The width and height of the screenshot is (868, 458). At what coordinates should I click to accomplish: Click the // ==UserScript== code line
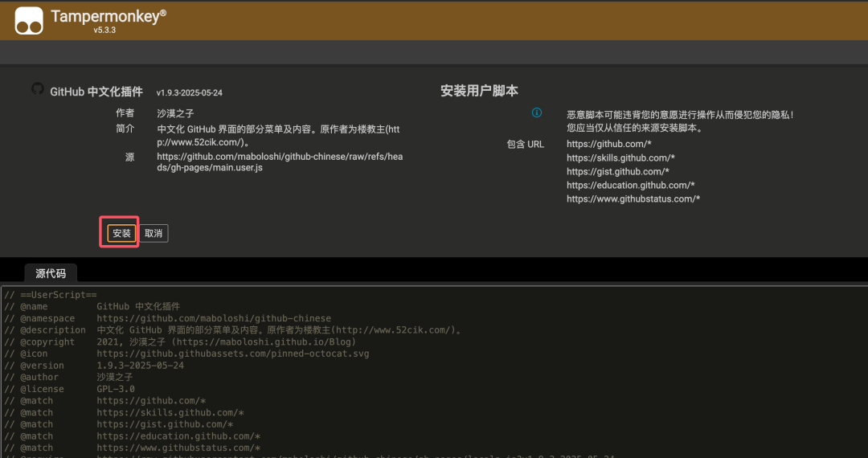pyautogui.click(x=51, y=295)
